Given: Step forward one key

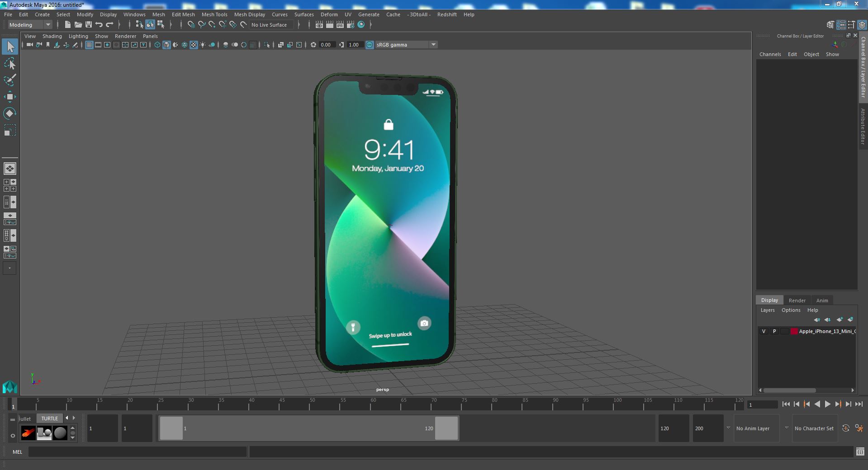Looking at the screenshot, I should point(838,404).
